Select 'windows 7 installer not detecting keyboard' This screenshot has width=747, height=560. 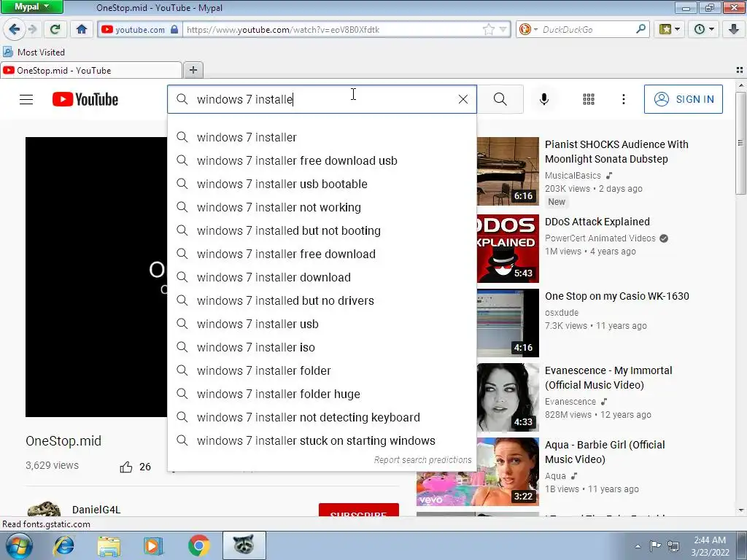point(322,417)
